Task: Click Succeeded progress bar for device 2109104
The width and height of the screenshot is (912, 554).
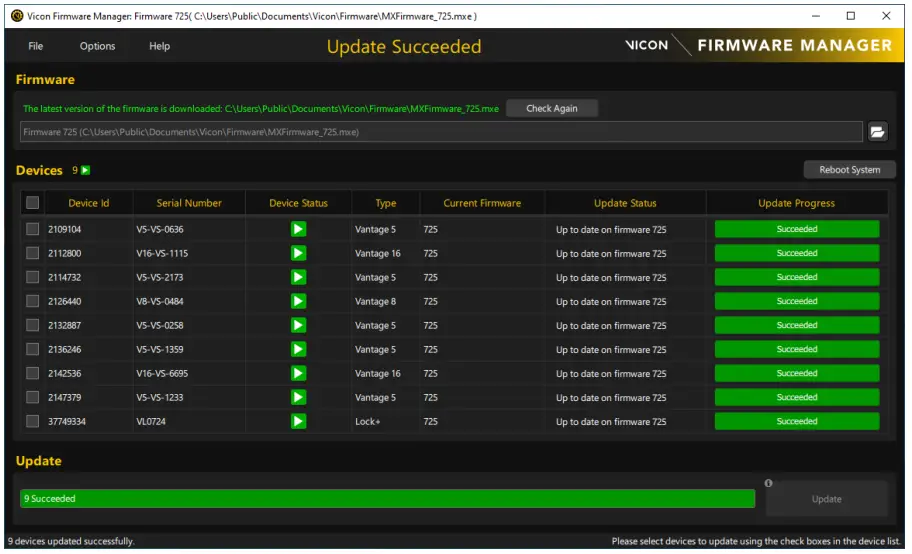Action: click(x=797, y=229)
